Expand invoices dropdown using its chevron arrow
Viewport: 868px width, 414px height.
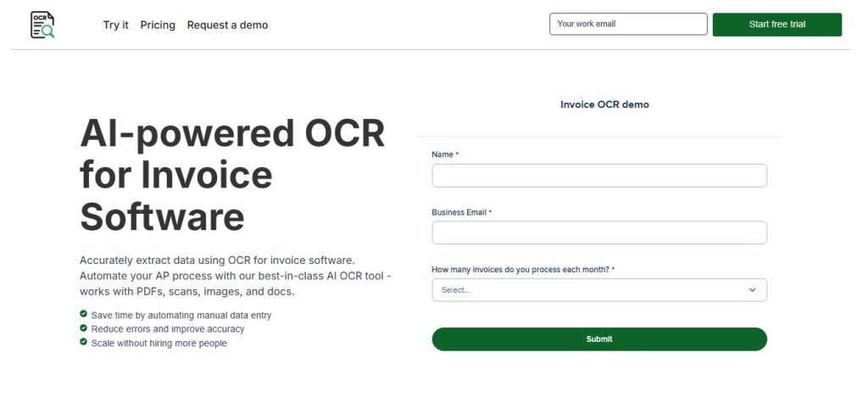tap(752, 290)
